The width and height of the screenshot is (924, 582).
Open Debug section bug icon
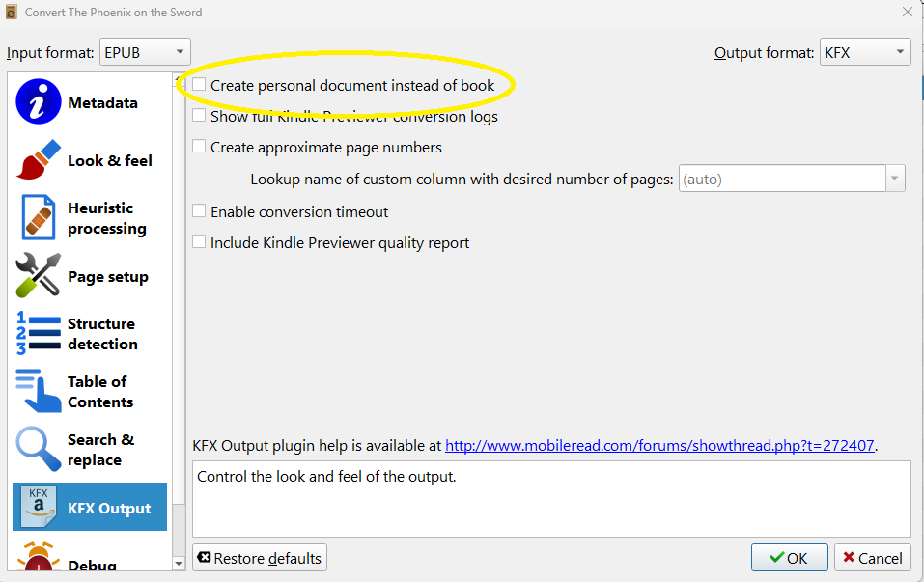pos(39,557)
